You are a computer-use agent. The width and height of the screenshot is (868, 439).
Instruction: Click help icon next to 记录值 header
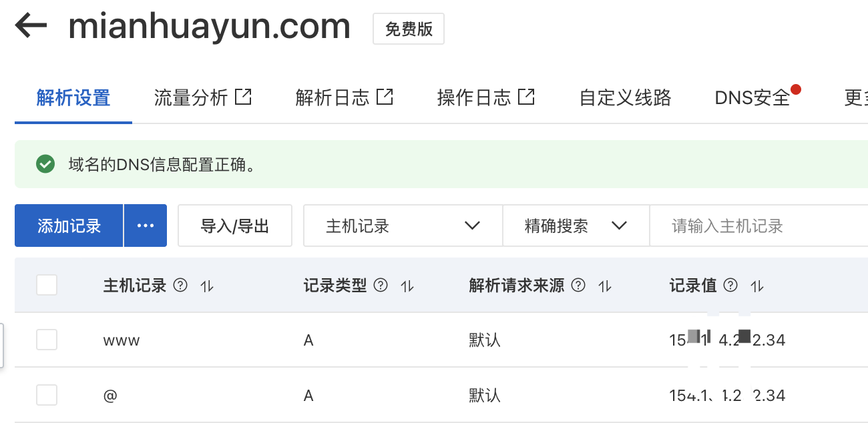(x=730, y=286)
